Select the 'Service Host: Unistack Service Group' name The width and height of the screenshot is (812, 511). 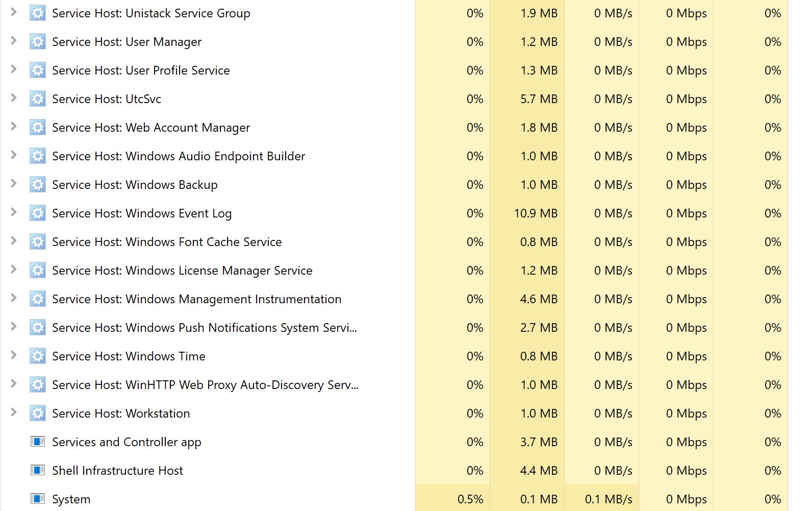tap(151, 13)
